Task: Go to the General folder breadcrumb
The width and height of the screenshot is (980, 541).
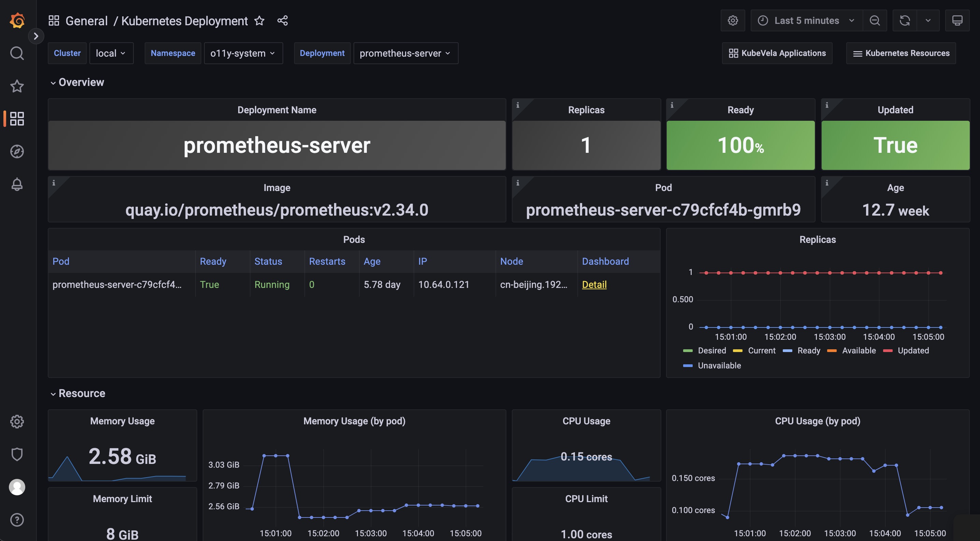Action: pyautogui.click(x=86, y=20)
